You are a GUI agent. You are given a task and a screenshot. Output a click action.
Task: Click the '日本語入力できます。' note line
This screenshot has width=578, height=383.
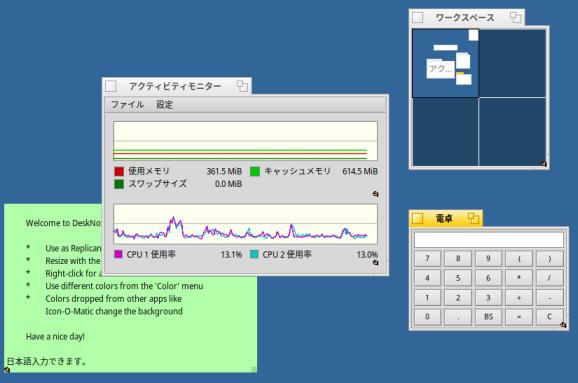click(x=47, y=361)
